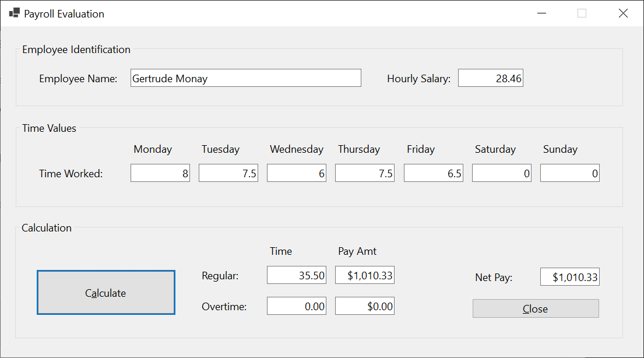Viewport: 644px width, 358px height.
Task: Click the Wednesday column heading
Action: pyautogui.click(x=297, y=149)
